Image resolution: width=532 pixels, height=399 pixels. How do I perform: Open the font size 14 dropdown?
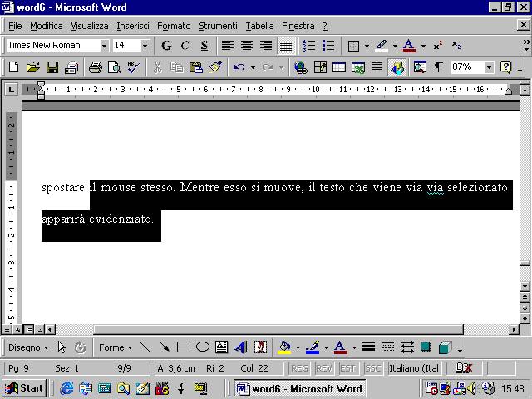[x=145, y=46]
